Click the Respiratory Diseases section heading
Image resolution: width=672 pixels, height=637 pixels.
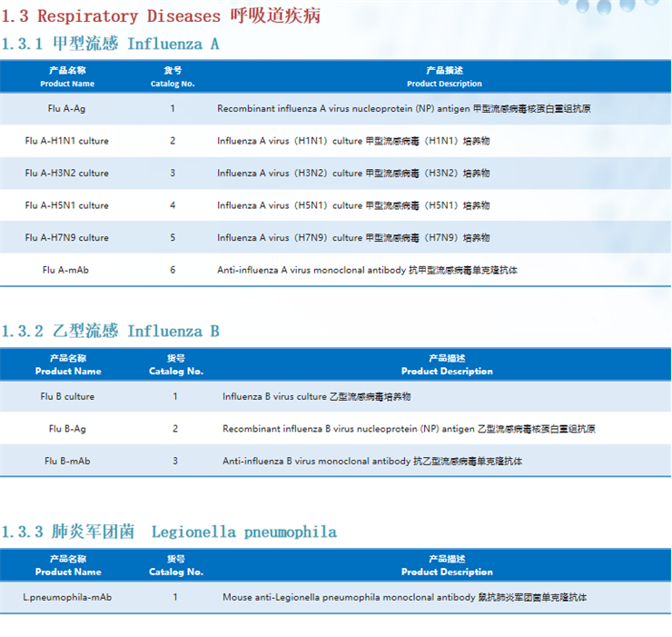point(161,15)
